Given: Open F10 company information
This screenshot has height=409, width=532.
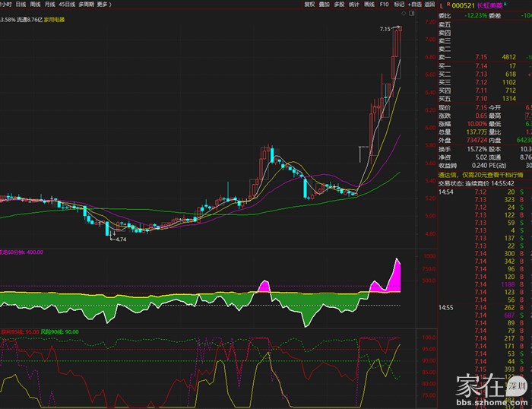Looking at the screenshot, I should (384, 5).
